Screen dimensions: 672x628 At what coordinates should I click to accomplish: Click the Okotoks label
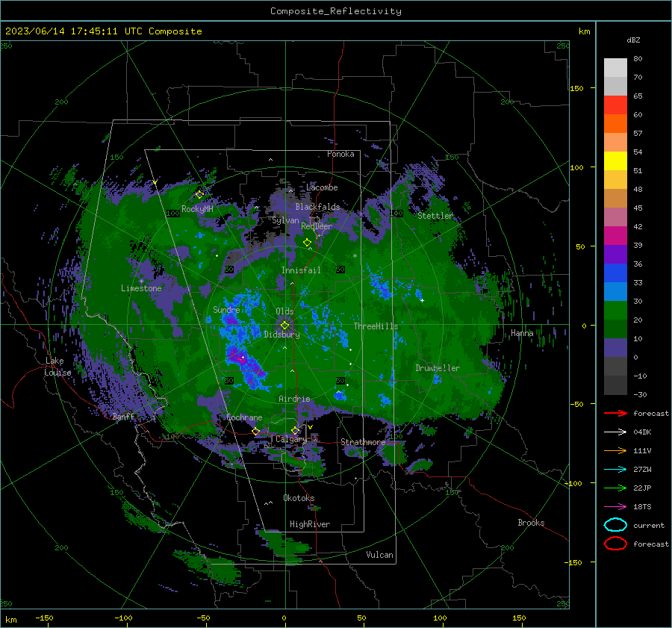click(x=299, y=498)
